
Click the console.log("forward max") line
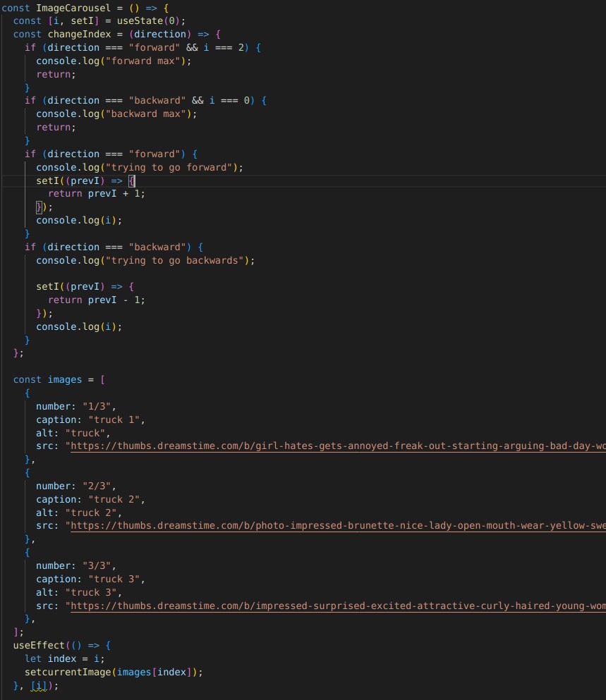pyautogui.click(x=114, y=61)
